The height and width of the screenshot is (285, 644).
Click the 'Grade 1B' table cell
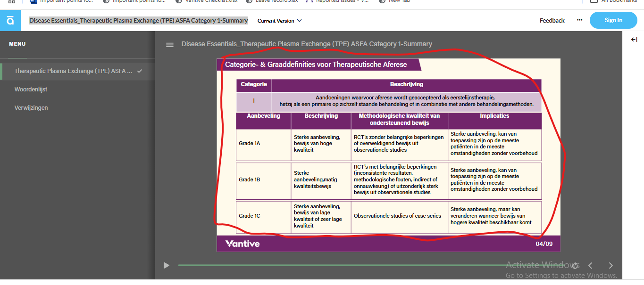[x=263, y=180]
